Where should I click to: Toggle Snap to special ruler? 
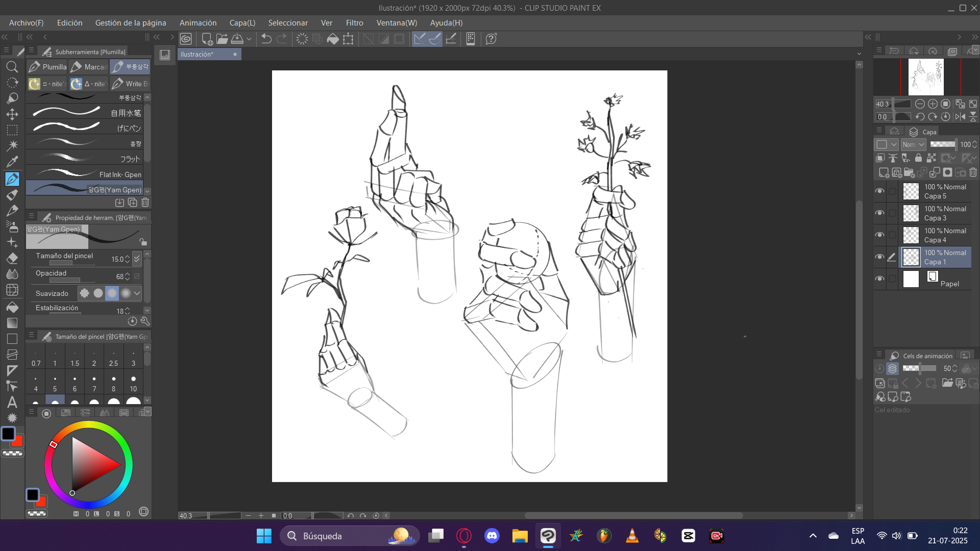click(x=435, y=39)
